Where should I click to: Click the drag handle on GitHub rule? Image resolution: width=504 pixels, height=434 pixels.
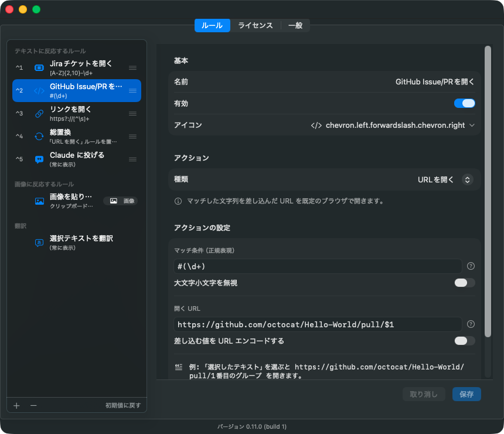tap(133, 91)
